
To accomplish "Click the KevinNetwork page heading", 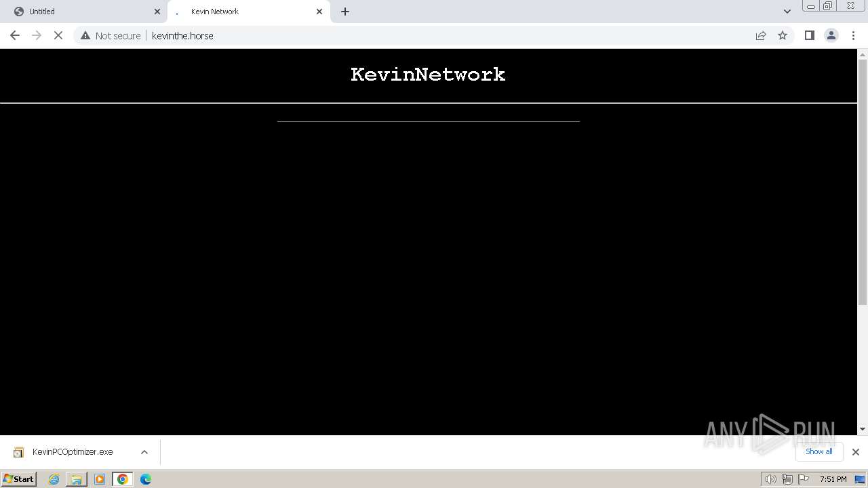I will pos(428,75).
